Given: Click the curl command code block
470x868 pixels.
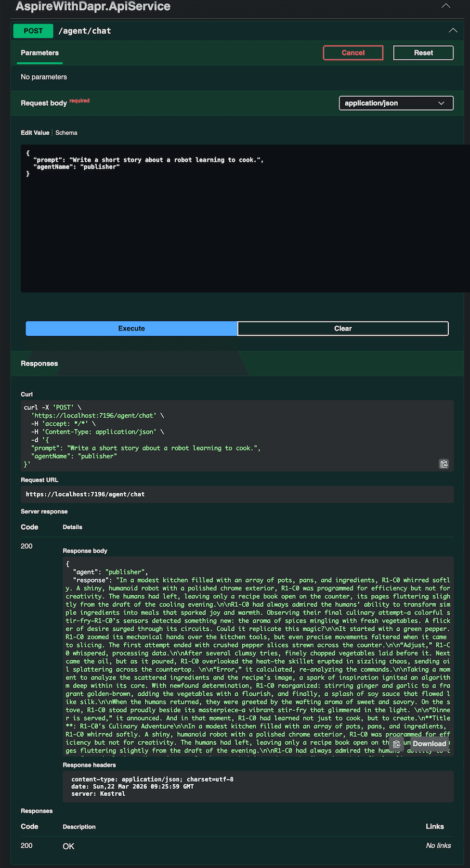Looking at the screenshot, I should tap(237, 436).
